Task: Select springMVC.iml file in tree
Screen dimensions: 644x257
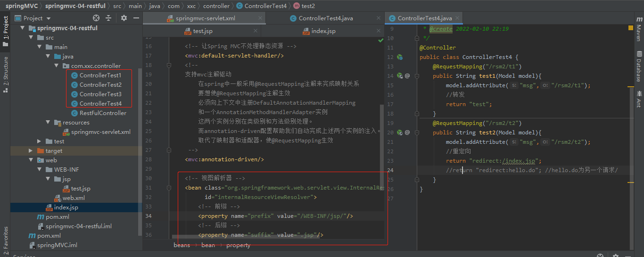Action: pos(53,245)
